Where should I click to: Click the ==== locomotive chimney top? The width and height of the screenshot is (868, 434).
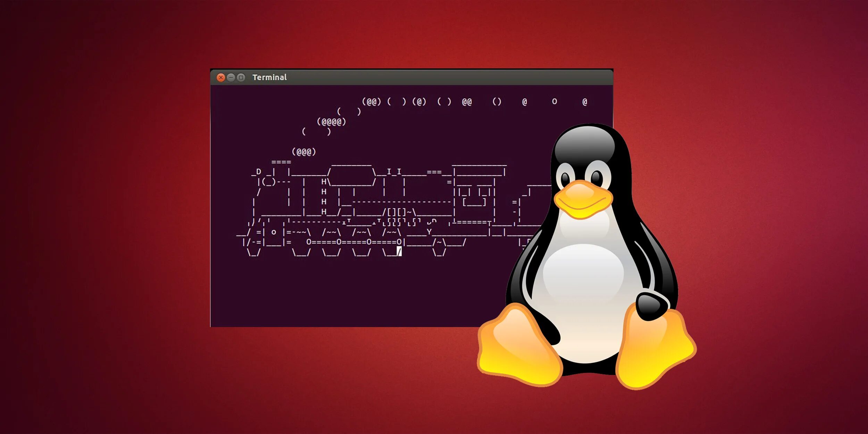pos(281,162)
